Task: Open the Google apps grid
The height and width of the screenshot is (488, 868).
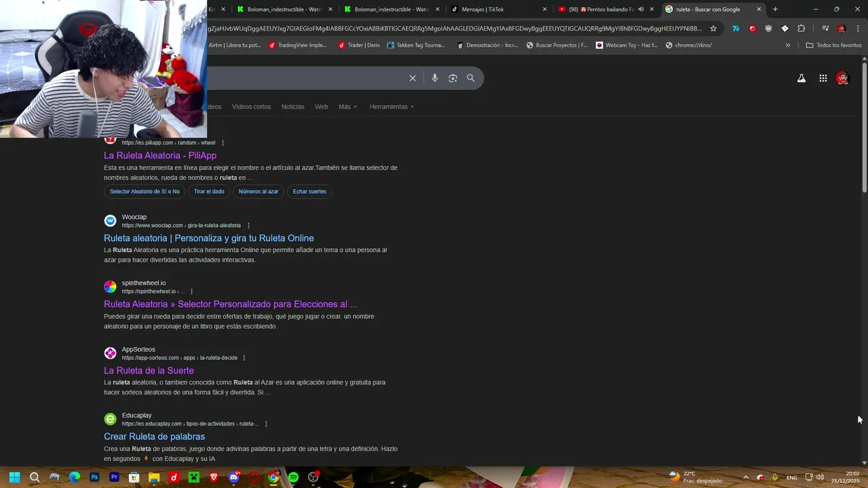Action: [x=823, y=79]
